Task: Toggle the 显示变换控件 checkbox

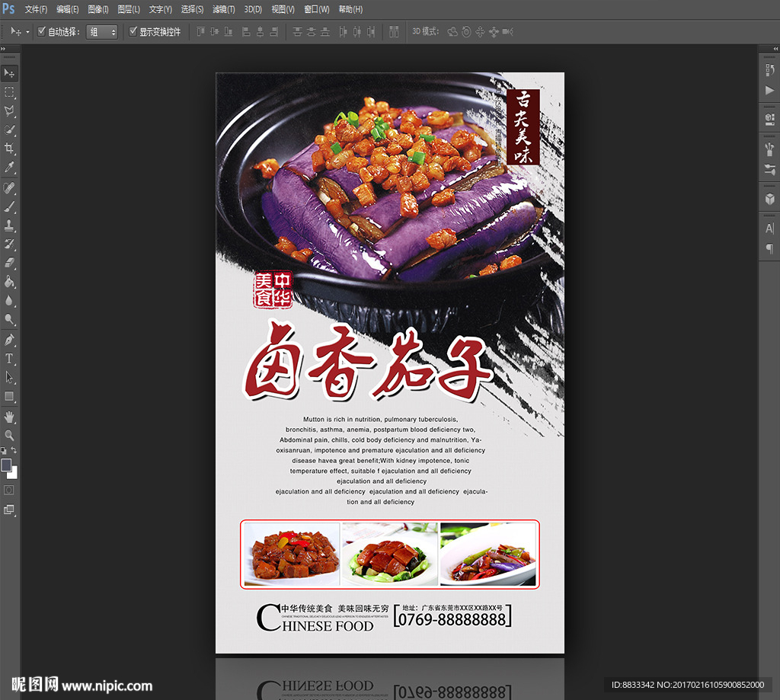Action: pos(133,31)
